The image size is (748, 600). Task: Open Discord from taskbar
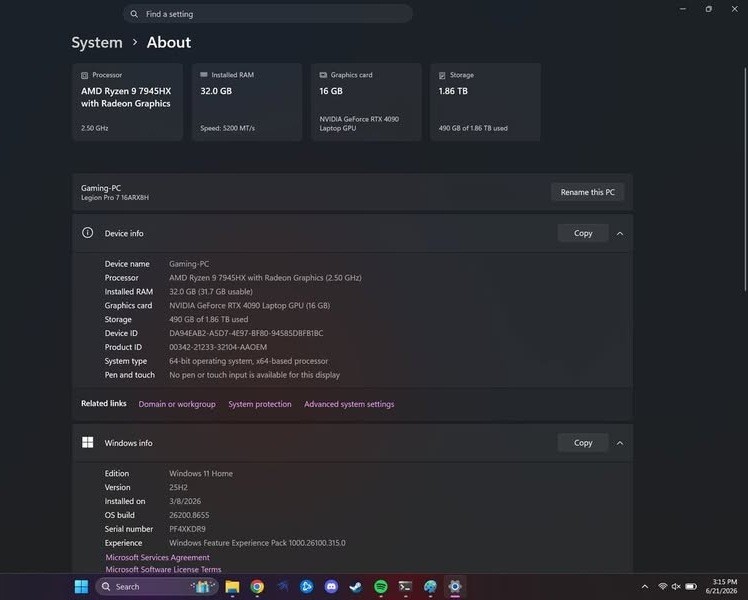pyautogui.click(x=332, y=587)
